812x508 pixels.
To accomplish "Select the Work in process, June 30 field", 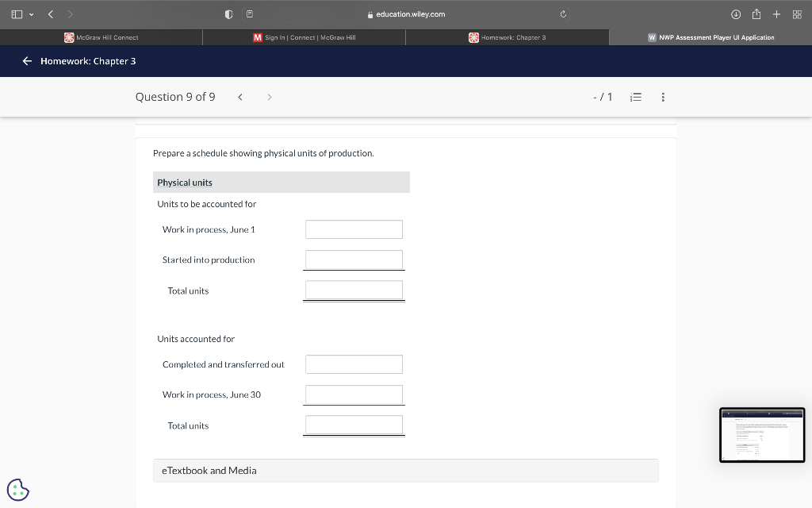I will coord(354,394).
